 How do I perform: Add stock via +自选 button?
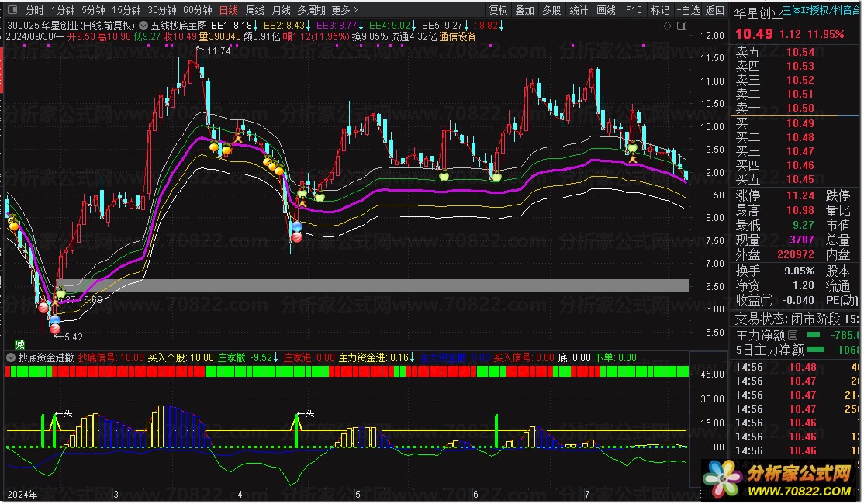688,10
